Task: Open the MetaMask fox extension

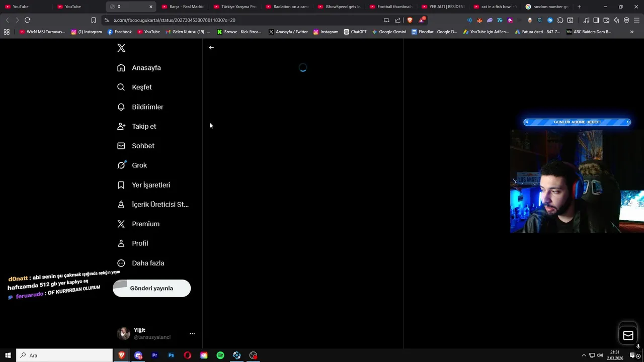Action: [x=479, y=20]
